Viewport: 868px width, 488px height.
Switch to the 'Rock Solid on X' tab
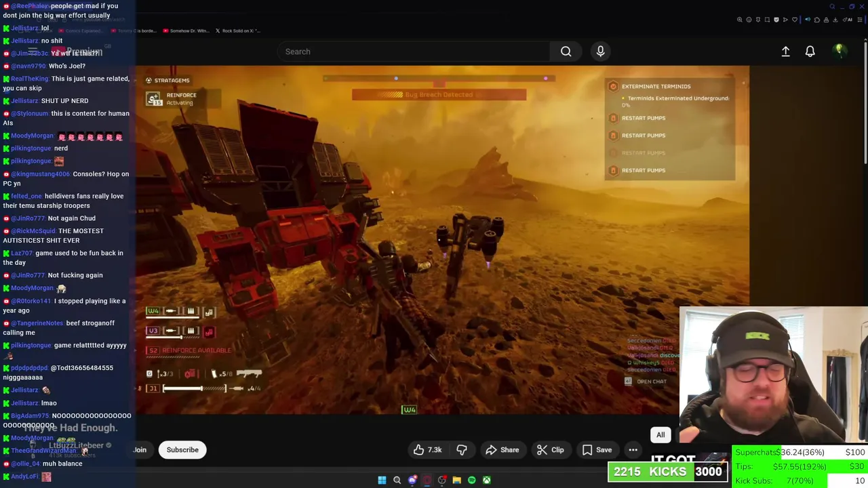click(x=238, y=30)
